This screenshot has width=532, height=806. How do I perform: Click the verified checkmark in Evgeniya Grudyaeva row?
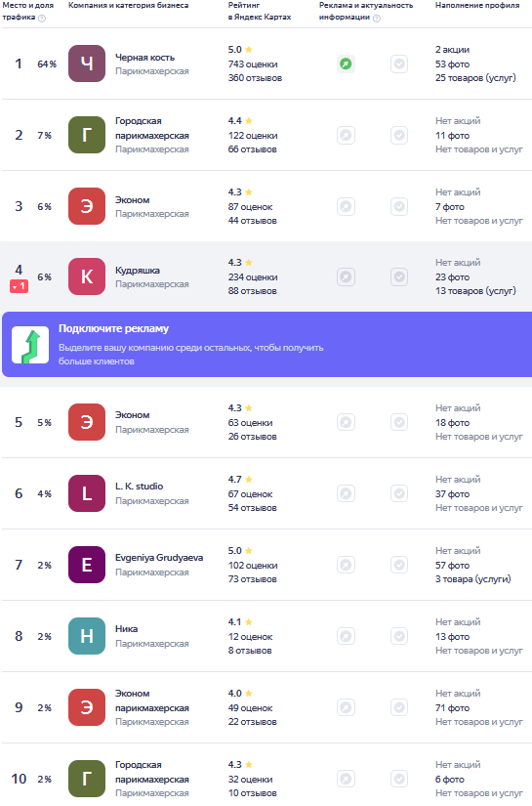399,566
